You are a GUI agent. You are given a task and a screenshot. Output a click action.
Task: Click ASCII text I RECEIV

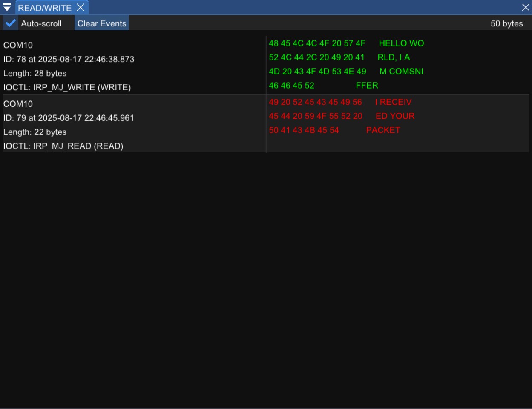click(393, 102)
